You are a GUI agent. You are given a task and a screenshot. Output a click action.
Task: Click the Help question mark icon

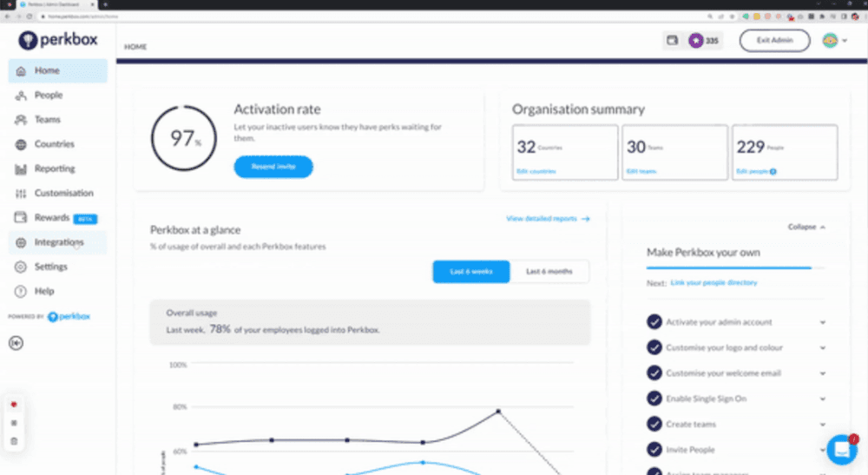click(x=21, y=291)
